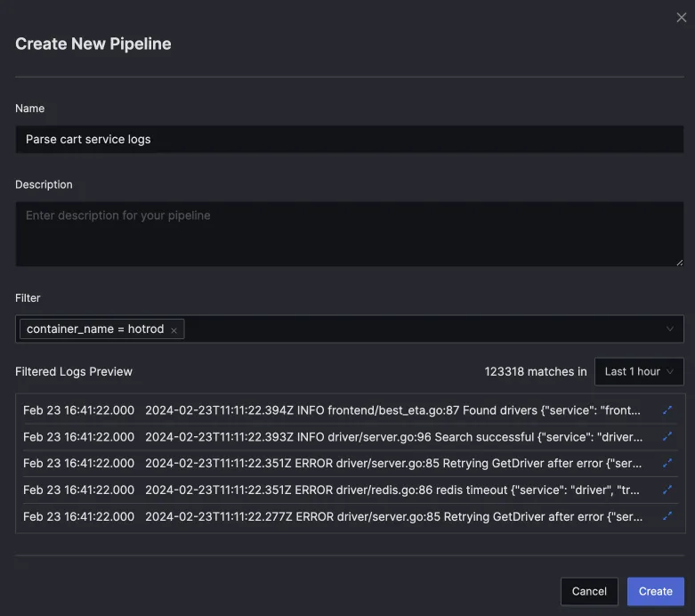Click the driver/server.go:96 Search successful log text

click(393, 437)
